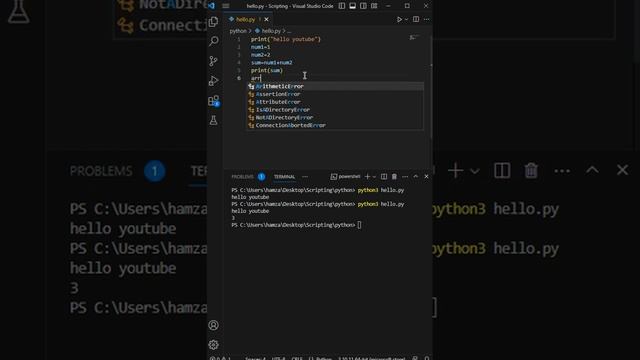Toggle the primary side bar layout button
The image size is (640, 360).
(x=342, y=6)
